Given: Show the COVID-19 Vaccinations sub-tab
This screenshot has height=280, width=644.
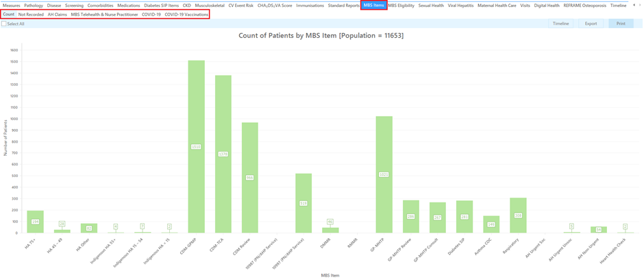Looking at the screenshot, I should (186, 14).
